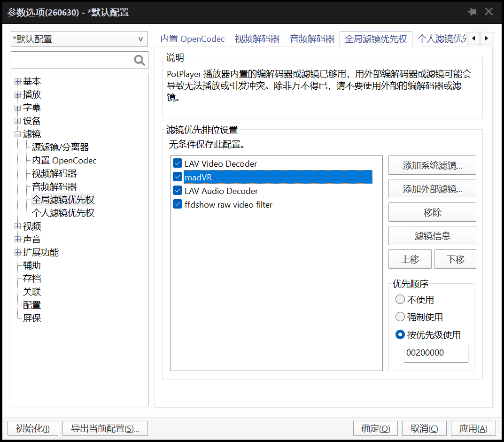Select the 不使用 radio option
This screenshot has width=504, height=442.
[x=400, y=300]
